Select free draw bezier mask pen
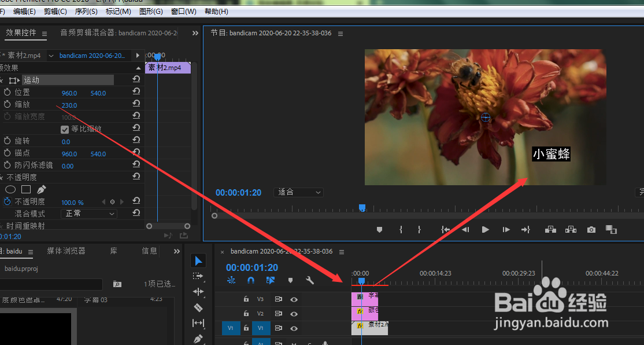Image resolution: width=644 pixels, height=345 pixels. click(41, 189)
